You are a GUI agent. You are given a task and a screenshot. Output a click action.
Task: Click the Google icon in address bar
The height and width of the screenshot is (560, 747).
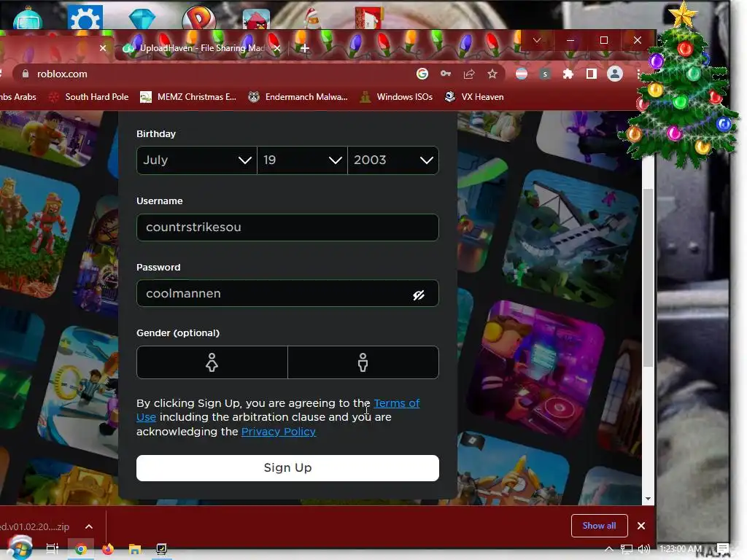coord(422,74)
